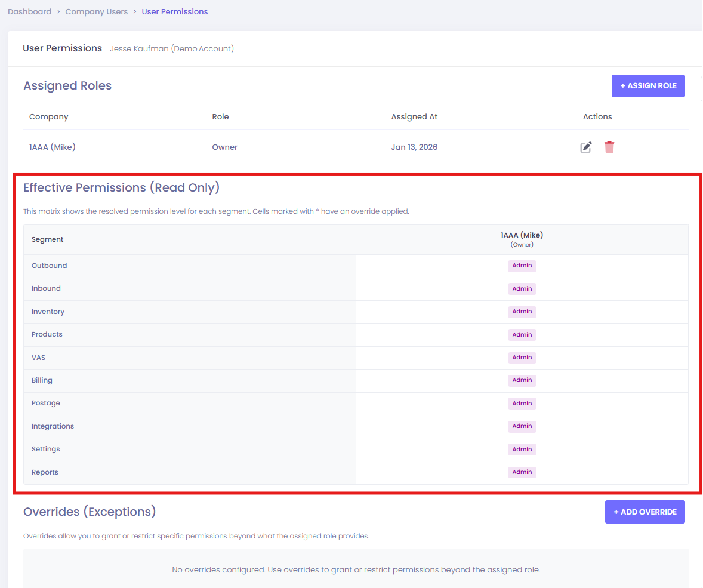
Task: Click the Segment column header in matrix
Action: point(48,239)
